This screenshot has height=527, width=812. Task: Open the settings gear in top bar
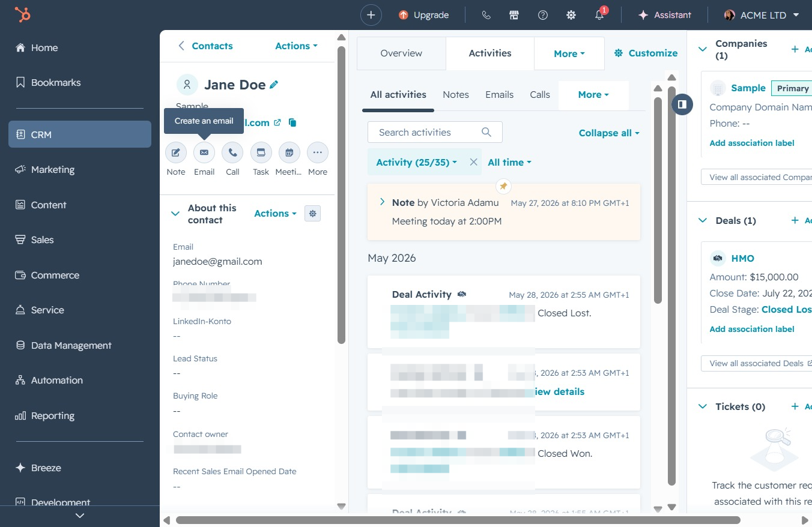(x=571, y=15)
